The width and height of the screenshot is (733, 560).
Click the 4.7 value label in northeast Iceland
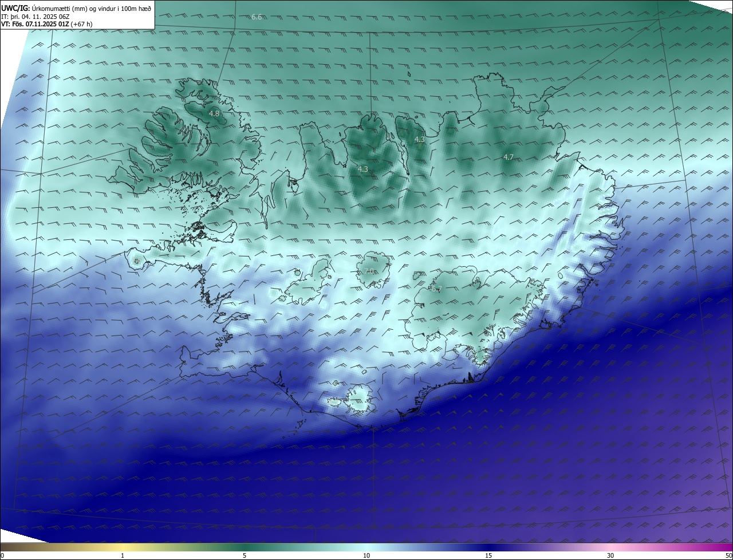coord(509,157)
